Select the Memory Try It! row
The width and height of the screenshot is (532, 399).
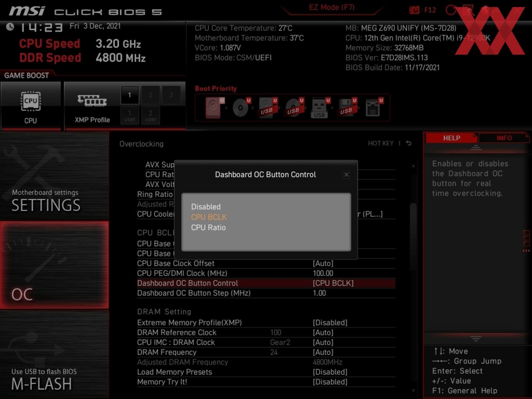click(266, 382)
